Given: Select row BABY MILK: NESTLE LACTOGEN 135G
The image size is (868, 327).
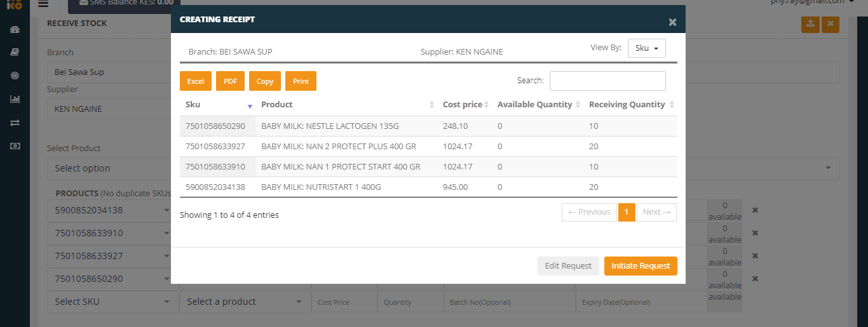Looking at the screenshot, I should point(428,126).
